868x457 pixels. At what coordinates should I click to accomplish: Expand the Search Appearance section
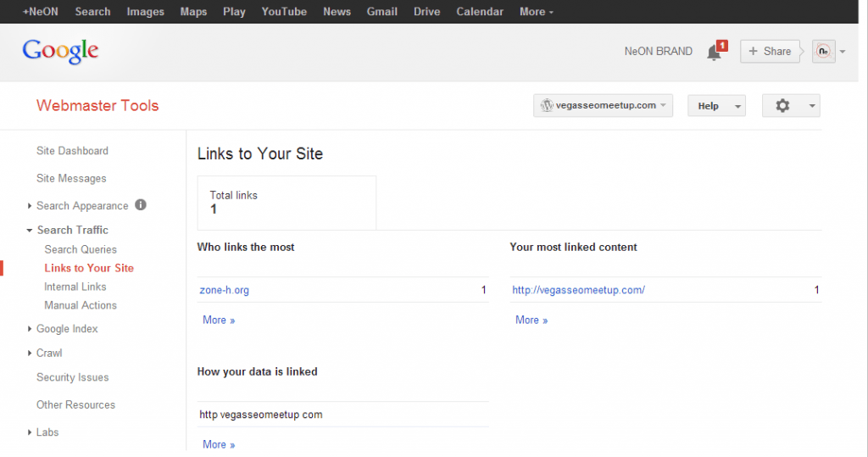(30, 206)
